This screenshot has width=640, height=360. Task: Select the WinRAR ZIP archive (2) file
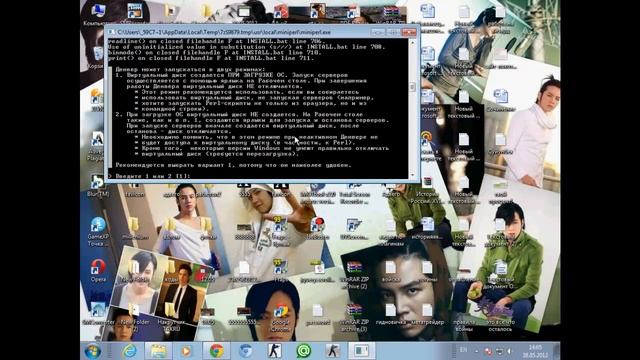(354, 275)
